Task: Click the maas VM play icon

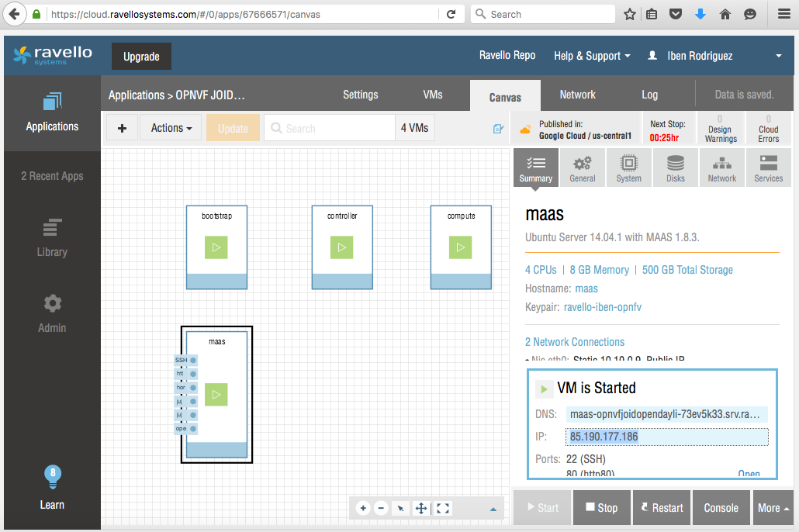Action: tap(216, 395)
